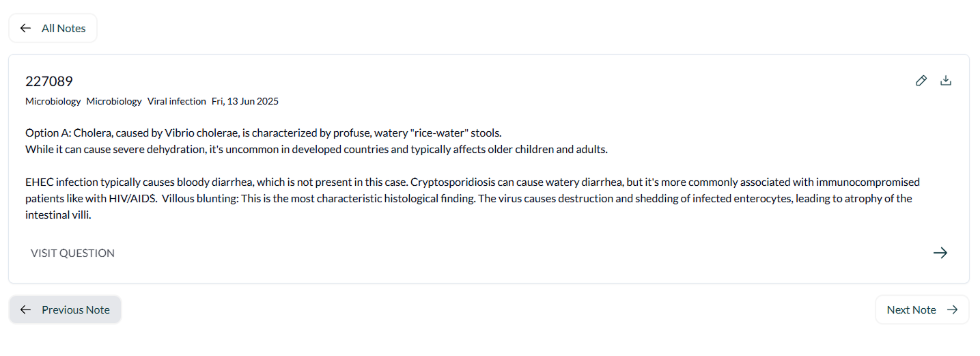Screen dimensions: 980x356
Task: Click the left arrow in All Notes
Action: [25, 28]
